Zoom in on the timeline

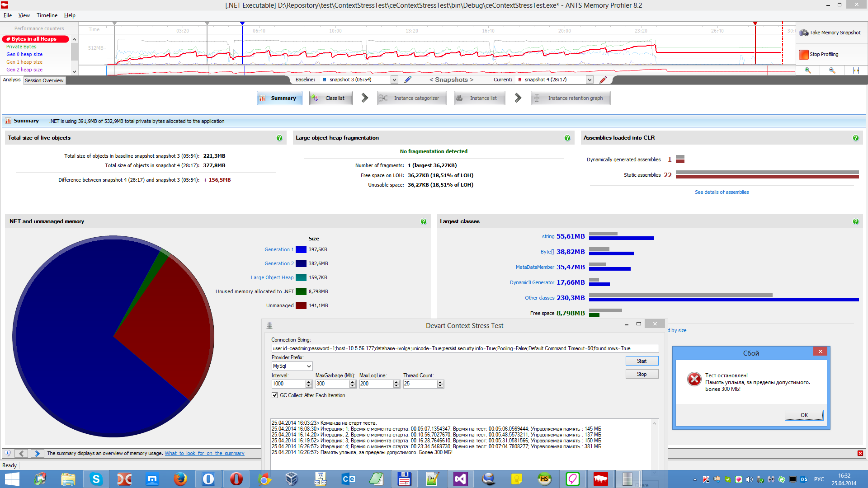[808, 70]
